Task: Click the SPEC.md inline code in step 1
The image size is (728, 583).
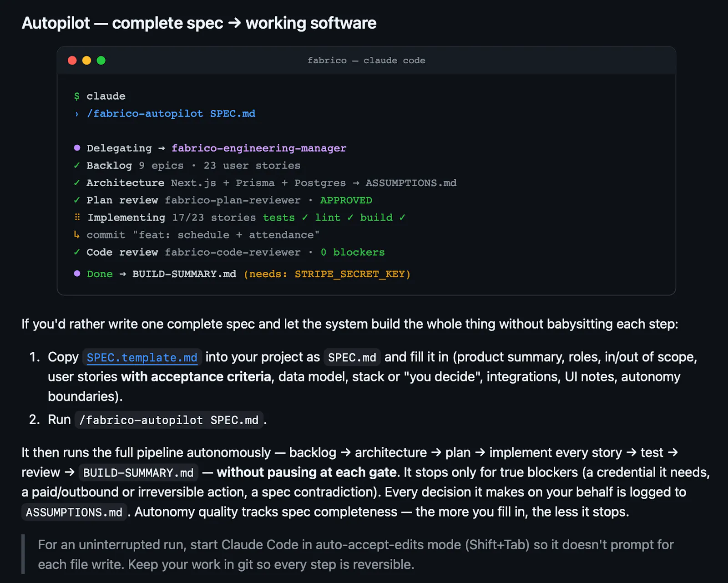Action: [352, 357]
